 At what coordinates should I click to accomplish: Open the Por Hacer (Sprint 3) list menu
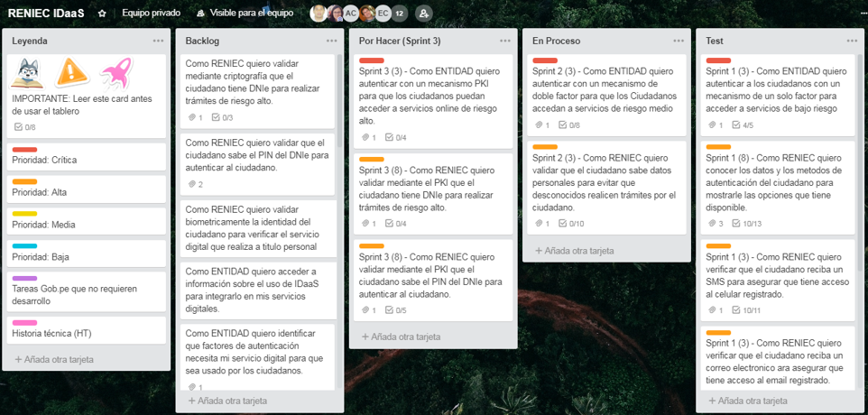(505, 41)
